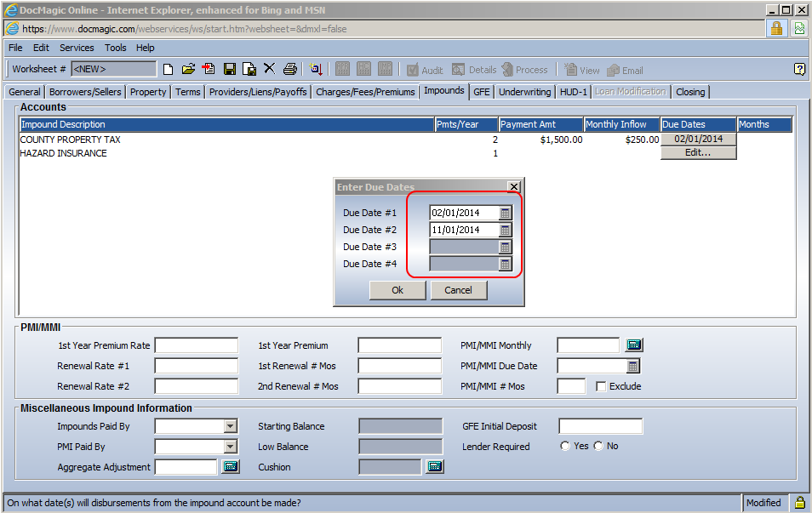The height and width of the screenshot is (513, 812).
Task: Select the HAZARD INSURANCE row description
Action: (x=63, y=153)
